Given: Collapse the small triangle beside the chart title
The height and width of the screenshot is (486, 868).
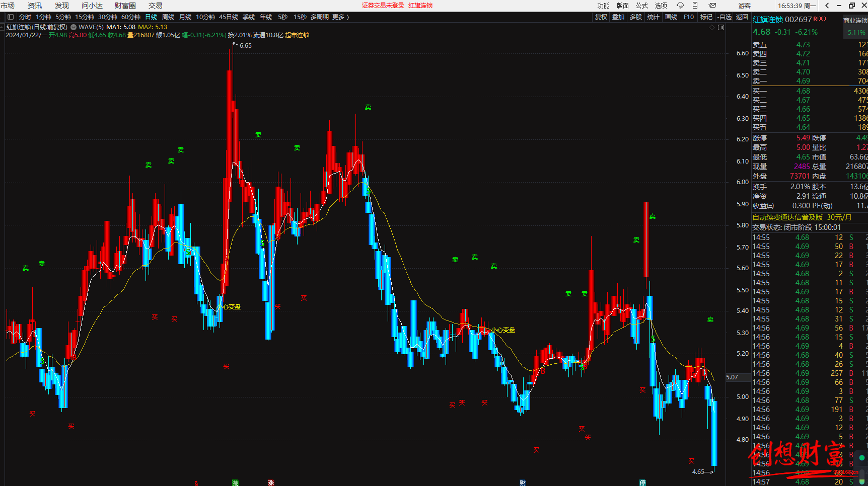Looking at the screenshot, I should (2, 27).
